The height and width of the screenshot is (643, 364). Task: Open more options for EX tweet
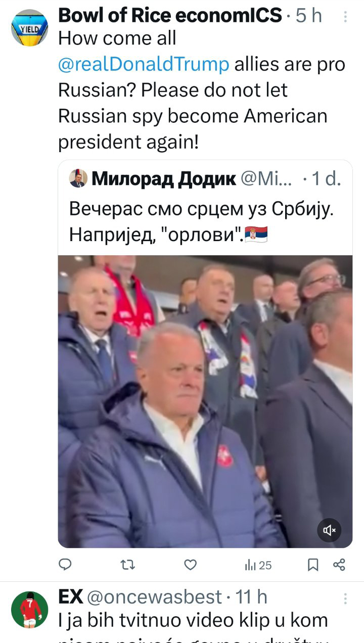[x=345, y=599]
